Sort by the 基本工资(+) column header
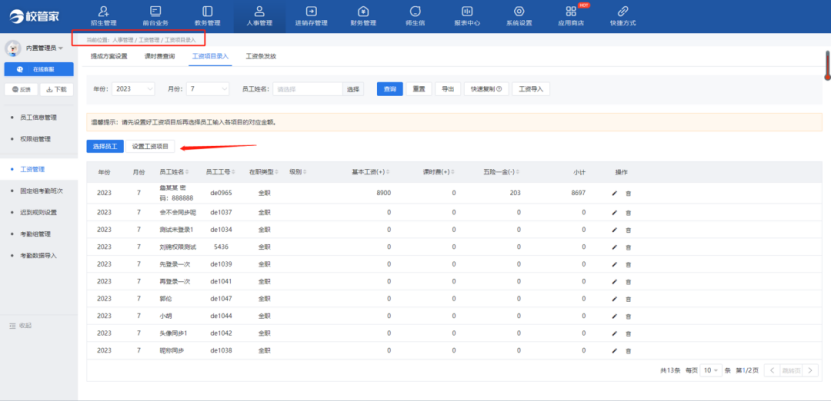 (369, 171)
